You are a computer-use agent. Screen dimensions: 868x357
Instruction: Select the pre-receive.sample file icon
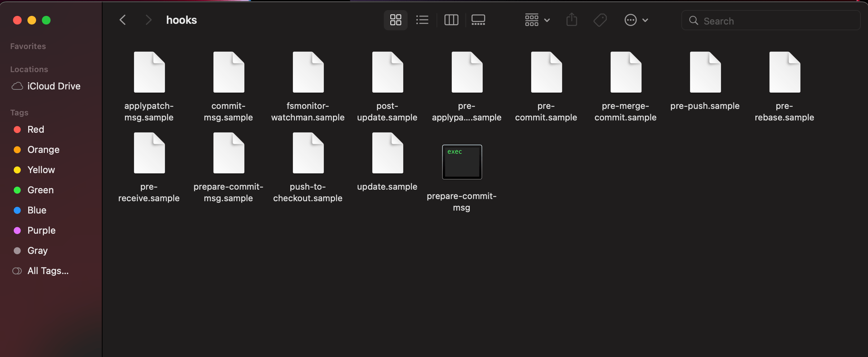149,153
